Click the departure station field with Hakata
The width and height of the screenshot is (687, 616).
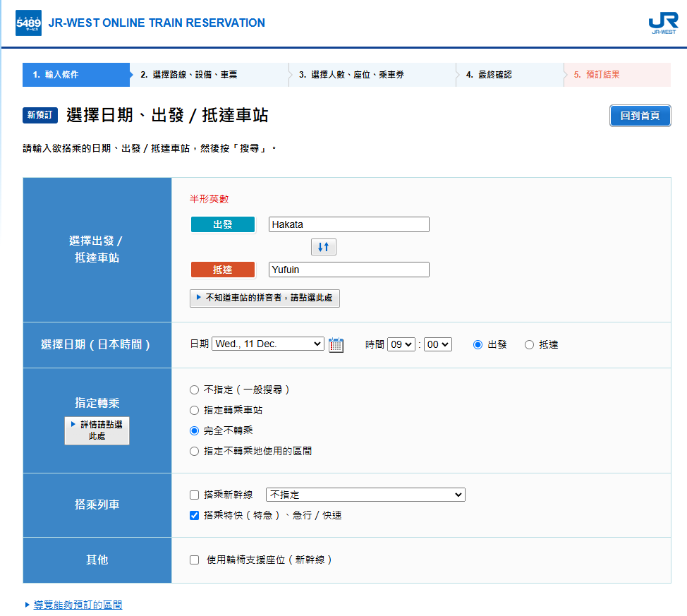(348, 224)
